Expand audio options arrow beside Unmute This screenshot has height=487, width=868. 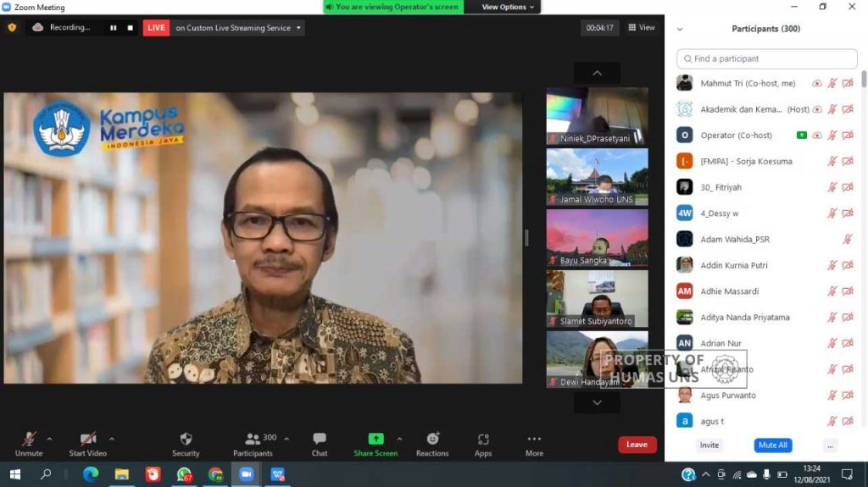coord(50,439)
